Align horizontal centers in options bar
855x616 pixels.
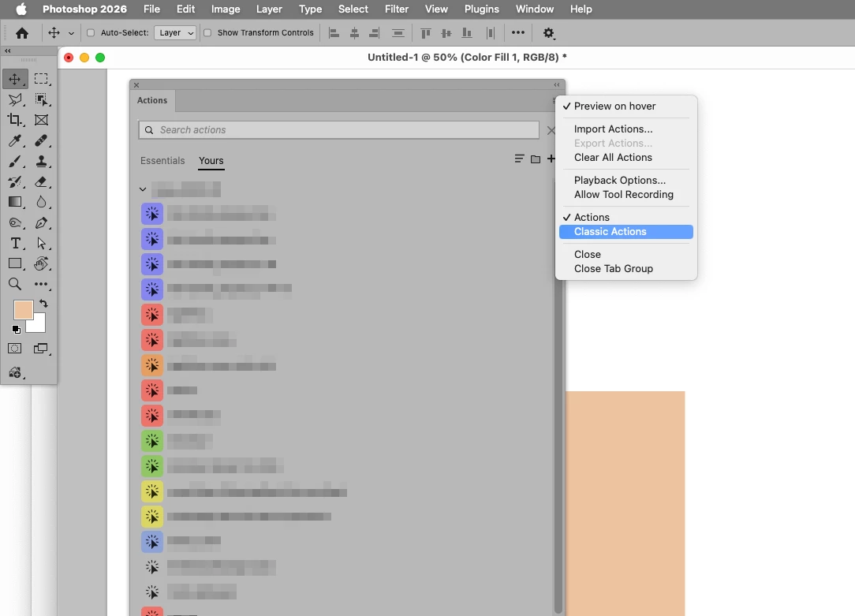point(354,33)
